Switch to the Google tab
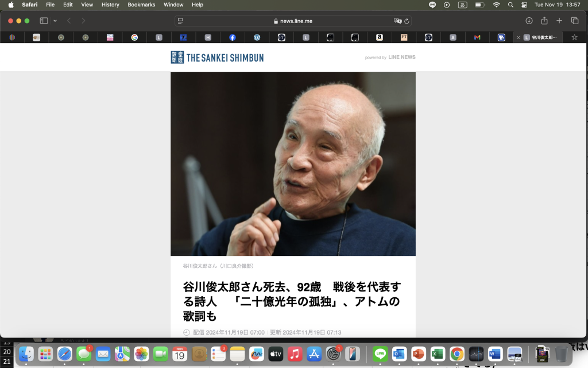This screenshot has height=368, width=588. coord(134,37)
